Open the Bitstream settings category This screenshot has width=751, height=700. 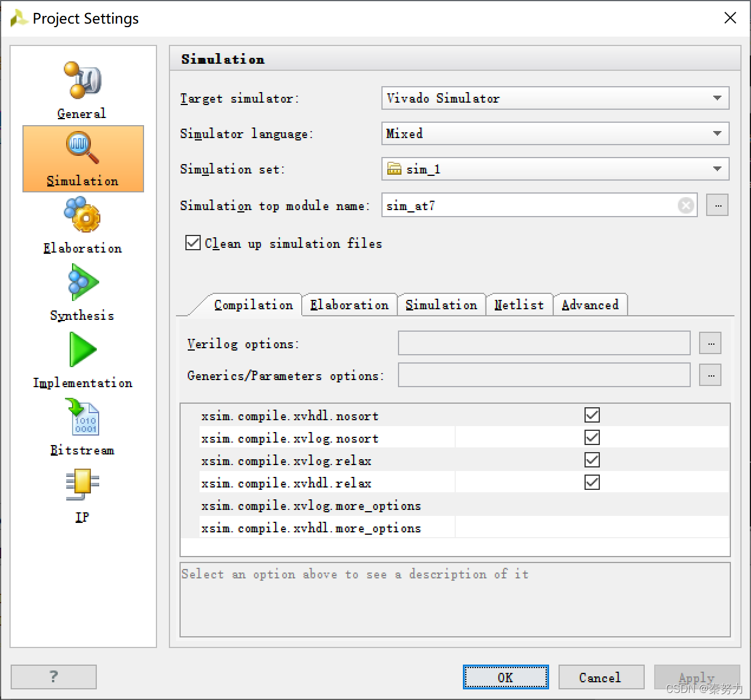83,427
